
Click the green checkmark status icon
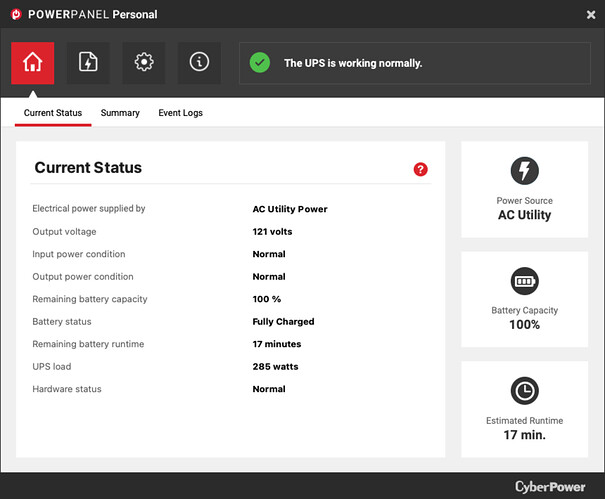(x=260, y=63)
